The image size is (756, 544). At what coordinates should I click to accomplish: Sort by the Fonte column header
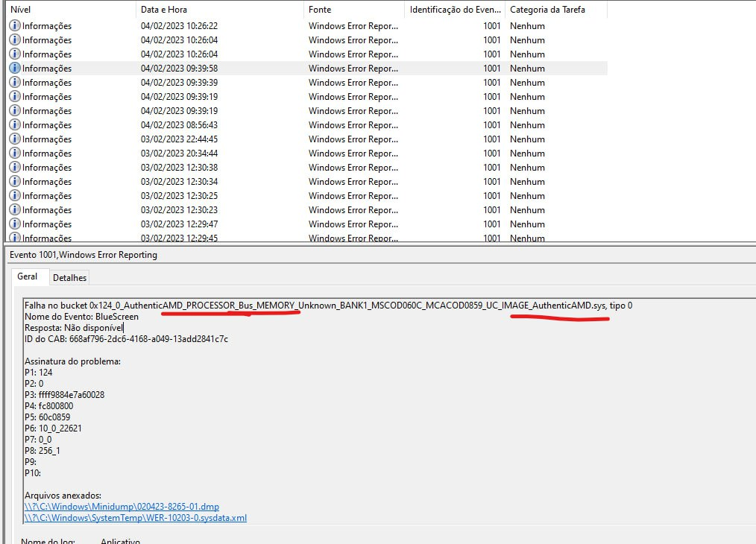click(354, 9)
